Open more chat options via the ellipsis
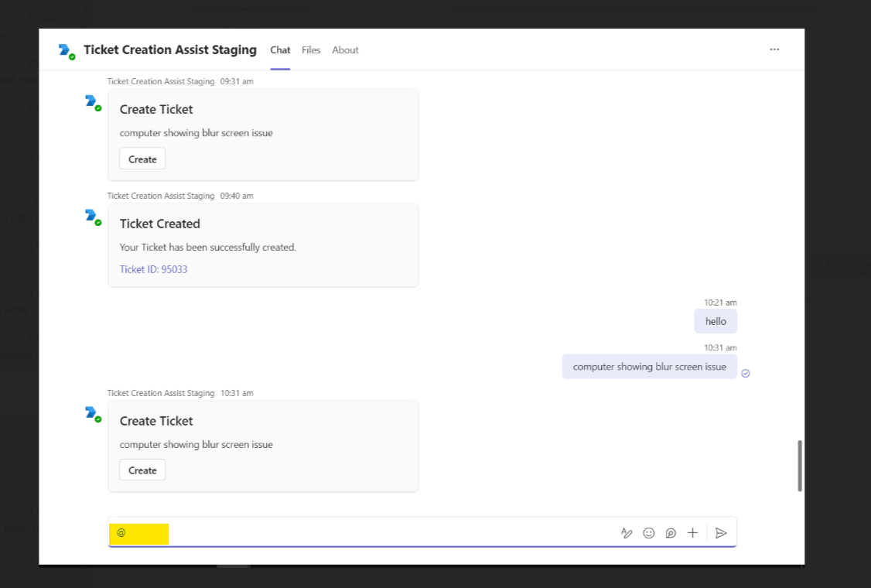871x588 pixels. pyautogui.click(x=774, y=50)
